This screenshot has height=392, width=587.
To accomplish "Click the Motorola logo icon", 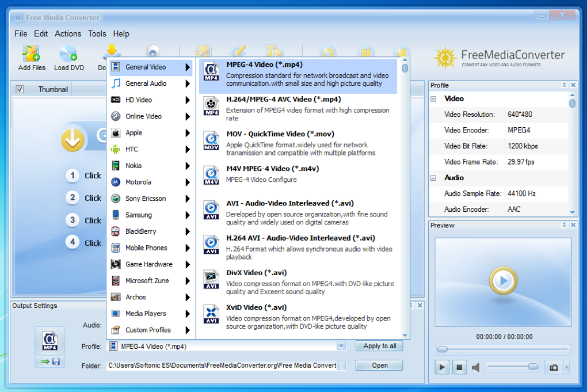I will point(116,182).
